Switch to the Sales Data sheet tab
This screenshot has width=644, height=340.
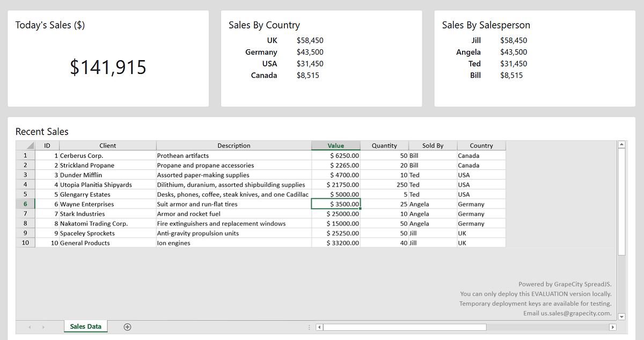coord(85,326)
